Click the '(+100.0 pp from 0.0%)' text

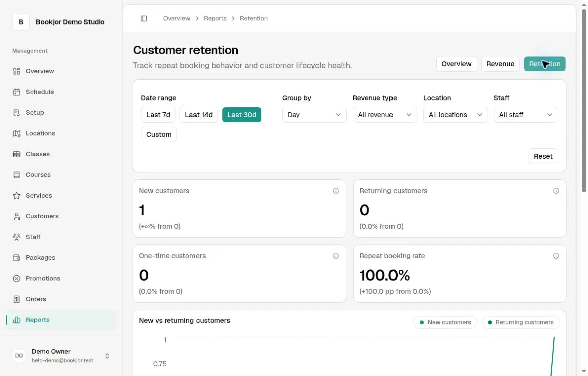point(395,291)
